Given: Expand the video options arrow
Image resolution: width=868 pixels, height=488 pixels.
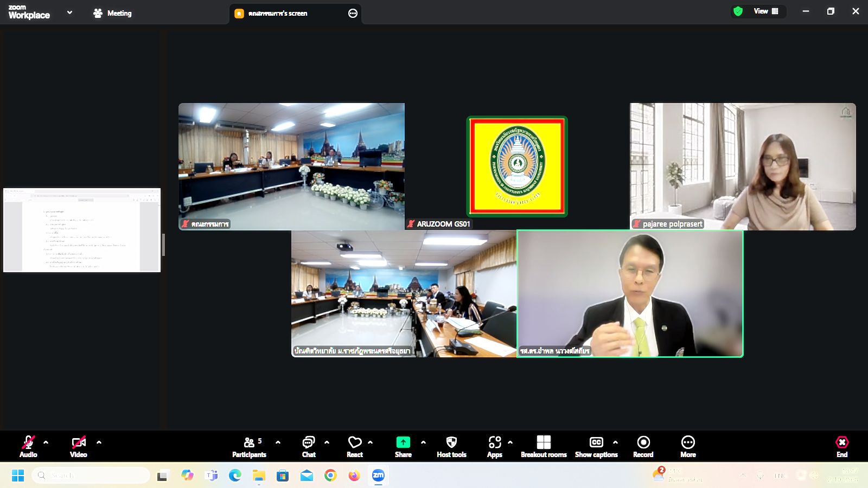Looking at the screenshot, I should tap(99, 442).
